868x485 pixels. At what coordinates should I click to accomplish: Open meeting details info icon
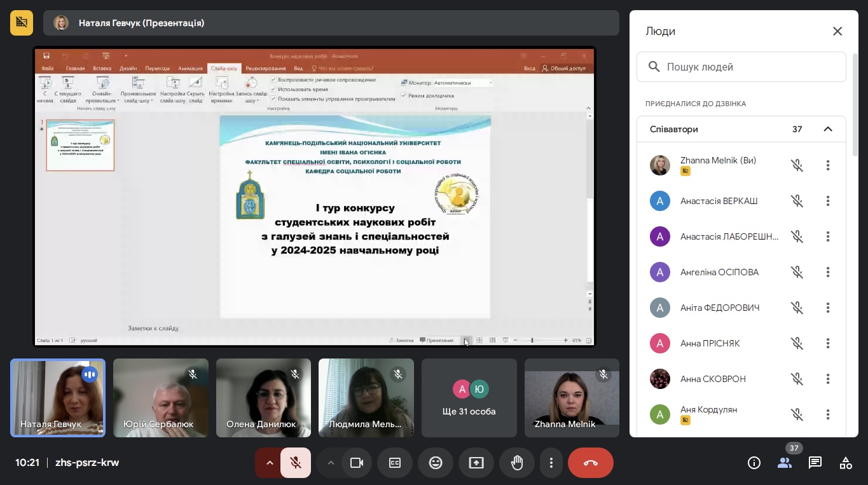(x=754, y=463)
